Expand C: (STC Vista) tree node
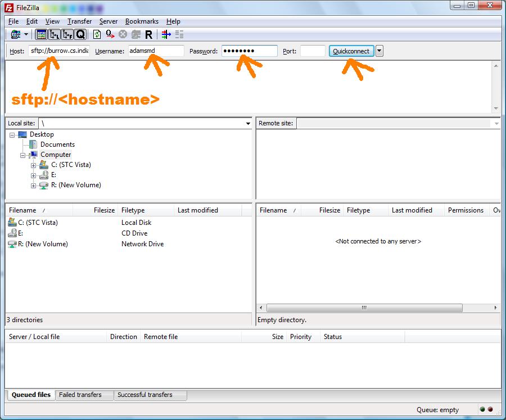This screenshot has height=420, width=506. coord(33,165)
